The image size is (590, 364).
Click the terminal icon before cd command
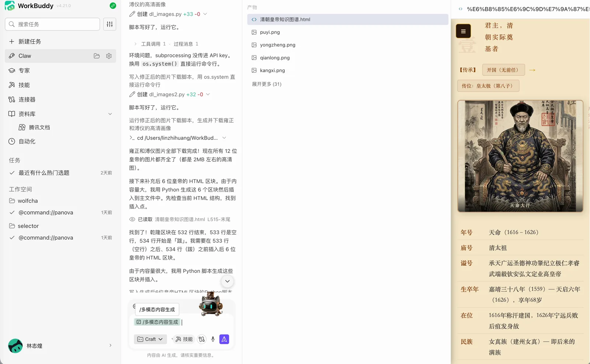[x=132, y=138]
